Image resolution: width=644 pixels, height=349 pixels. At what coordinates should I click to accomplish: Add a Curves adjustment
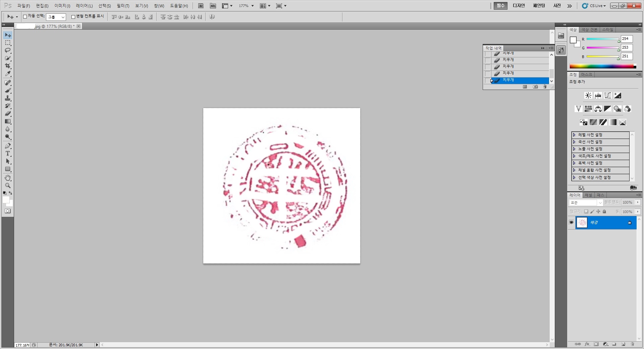pyautogui.click(x=608, y=96)
